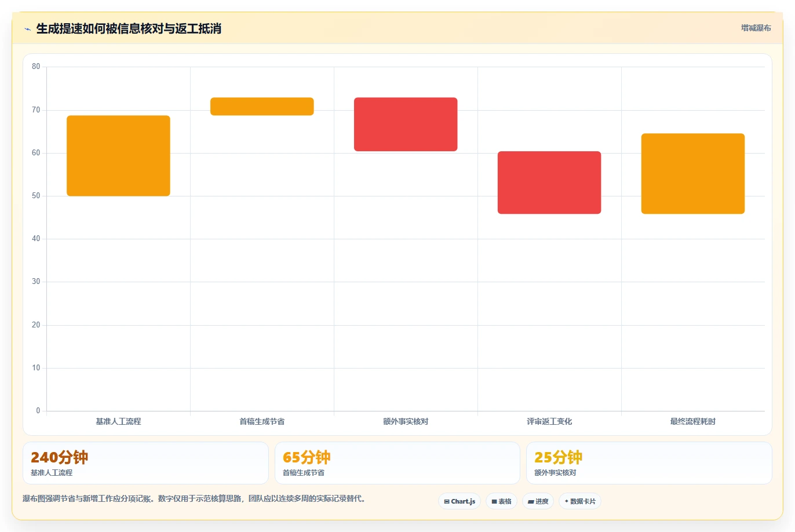
Task: Click y-axis value 30
Action: coord(36,282)
